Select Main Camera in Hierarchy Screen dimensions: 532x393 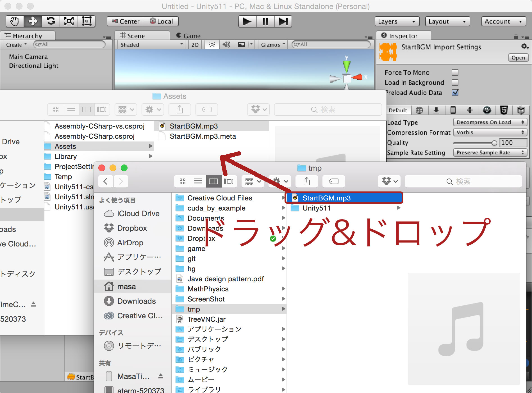coord(28,57)
